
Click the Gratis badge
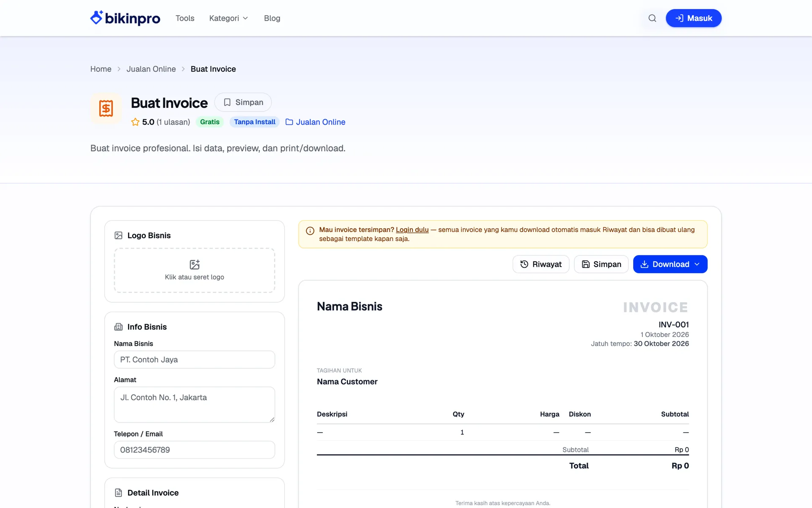pyautogui.click(x=210, y=122)
